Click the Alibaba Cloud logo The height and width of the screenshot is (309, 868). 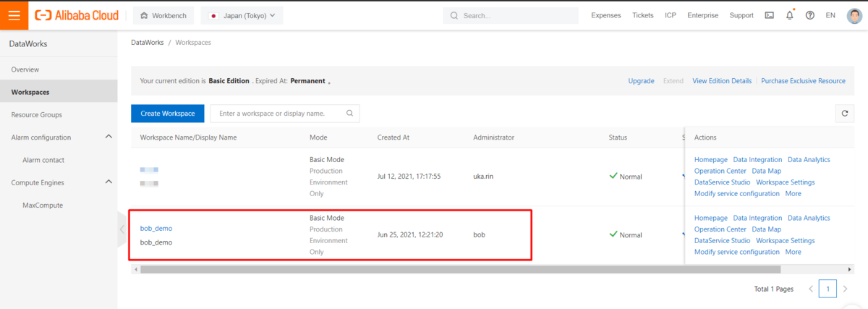coord(77,15)
